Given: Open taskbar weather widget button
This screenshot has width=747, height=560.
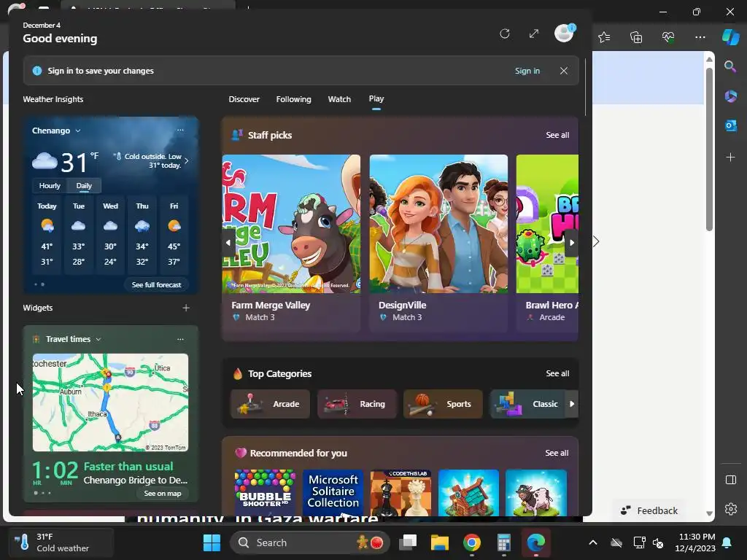Looking at the screenshot, I should pyautogui.click(x=61, y=542).
